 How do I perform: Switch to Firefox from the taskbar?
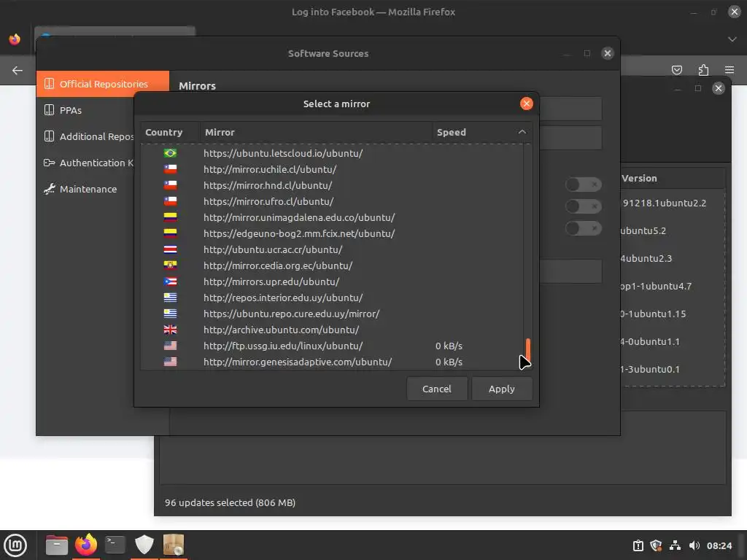coord(86,545)
